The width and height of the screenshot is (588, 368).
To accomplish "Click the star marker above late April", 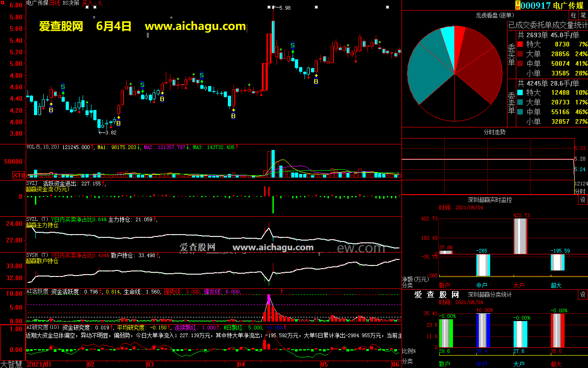I will click(316, 7).
